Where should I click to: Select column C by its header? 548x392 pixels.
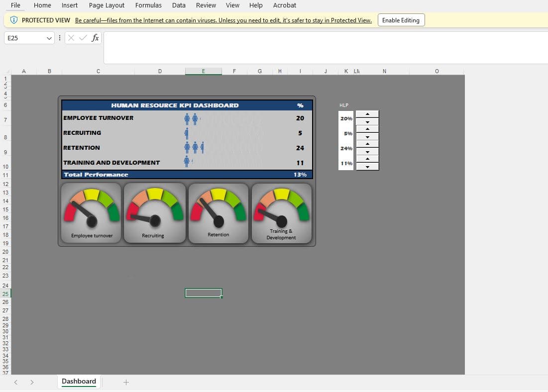point(98,71)
